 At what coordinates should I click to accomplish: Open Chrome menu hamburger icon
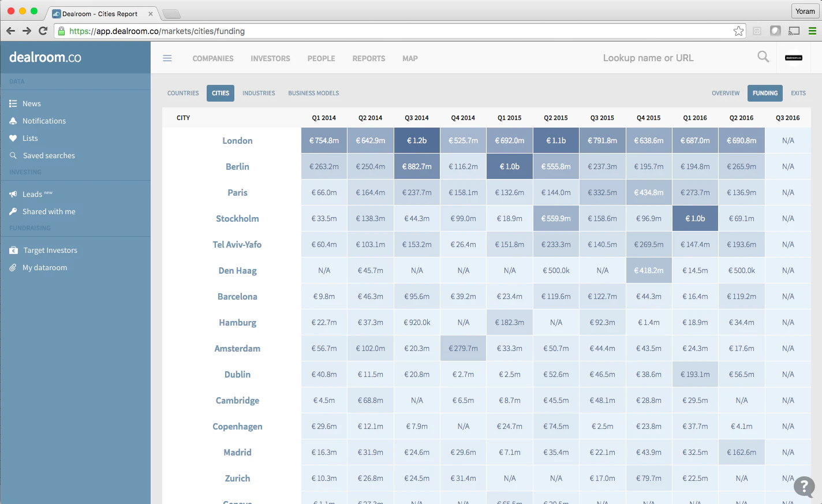click(812, 31)
